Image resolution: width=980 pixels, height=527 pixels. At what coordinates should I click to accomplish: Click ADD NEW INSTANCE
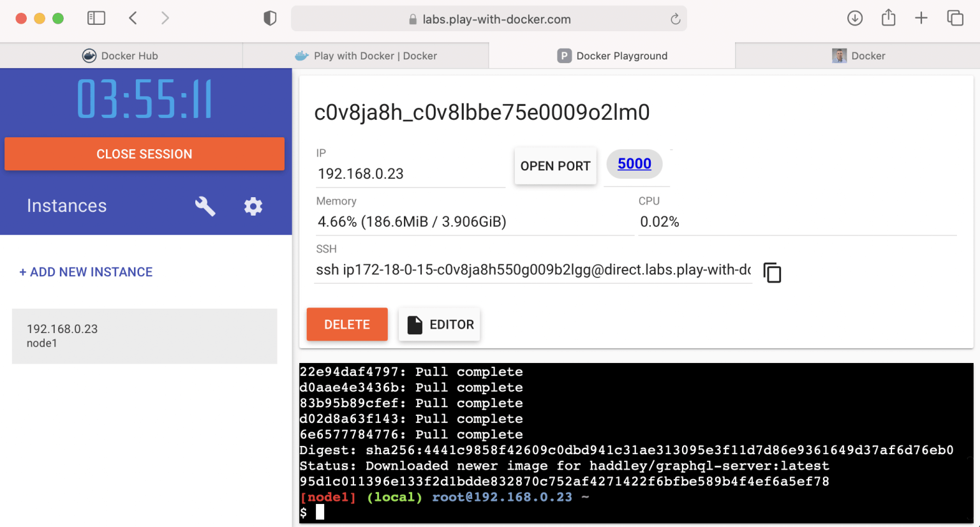point(86,272)
